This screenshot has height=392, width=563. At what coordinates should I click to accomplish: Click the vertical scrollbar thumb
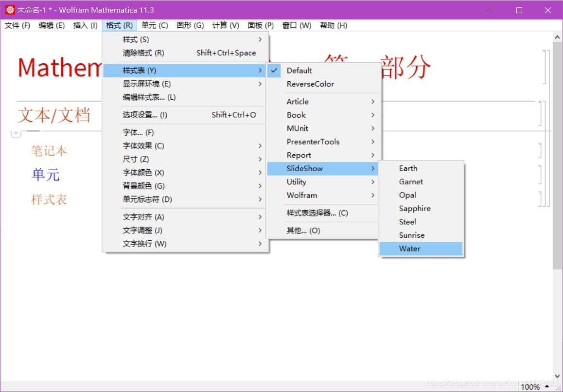click(557, 155)
